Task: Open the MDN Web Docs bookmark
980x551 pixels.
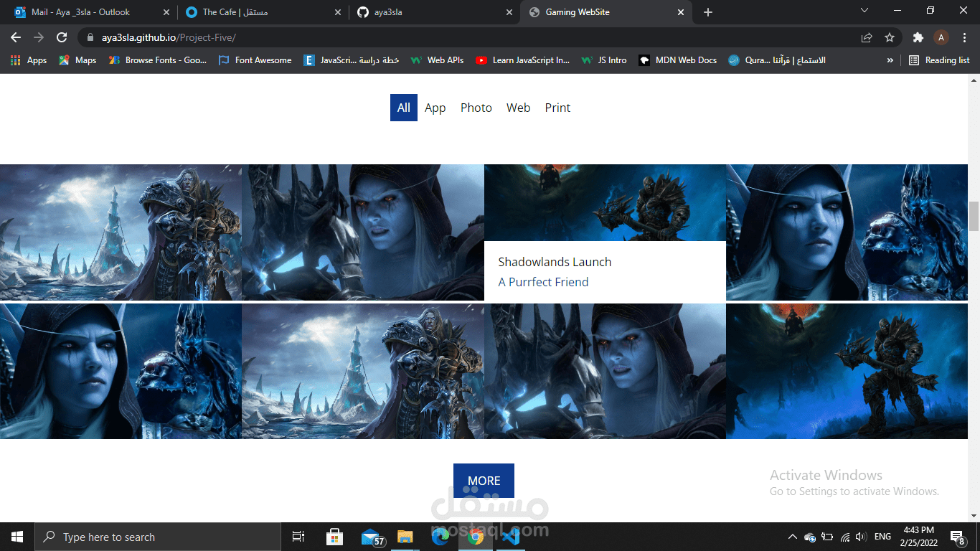Action: tap(678, 60)
